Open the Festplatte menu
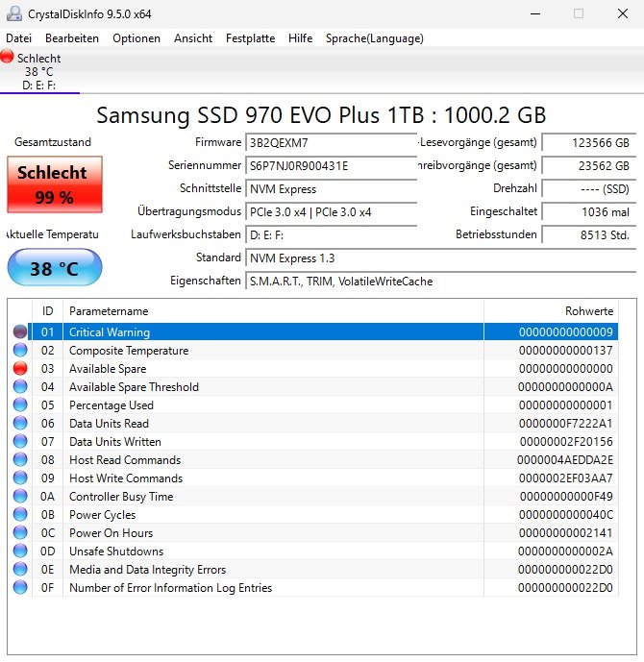Image resolution: width=644 pixels, height=662 pixels. pos(251,38)
